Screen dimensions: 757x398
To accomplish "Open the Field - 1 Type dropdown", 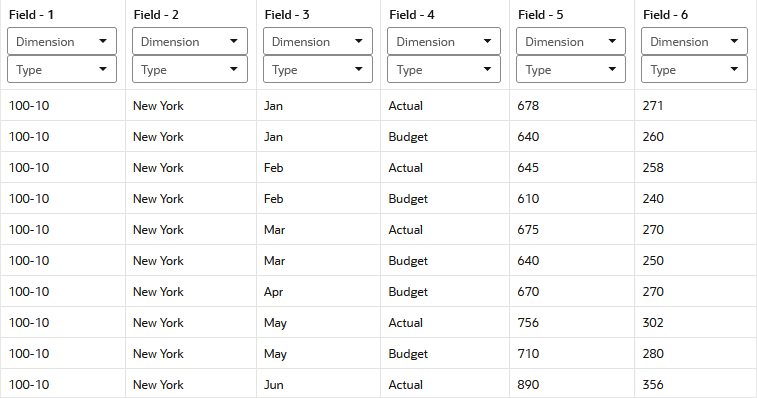I will (x=62, y=70).
